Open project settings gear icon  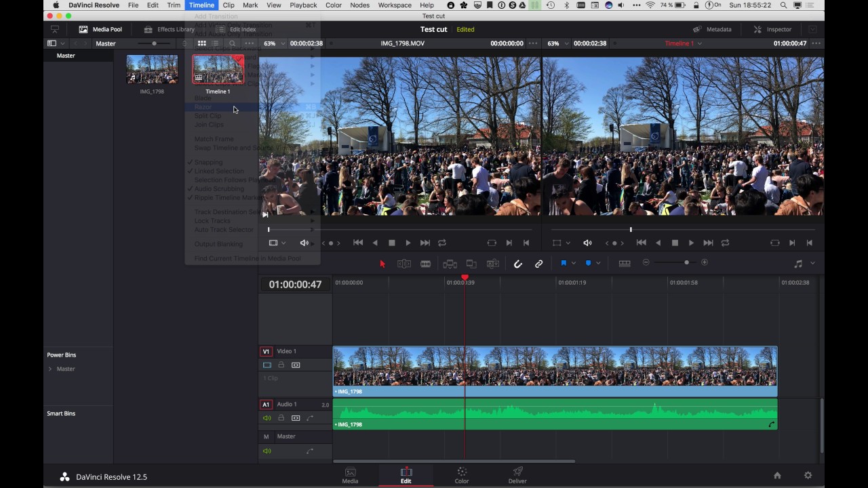click(x=808, y=476)
